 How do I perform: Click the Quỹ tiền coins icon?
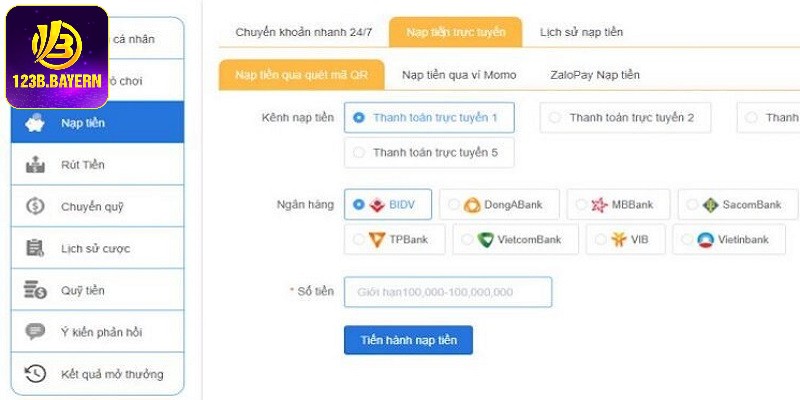[x=35, y=290]
